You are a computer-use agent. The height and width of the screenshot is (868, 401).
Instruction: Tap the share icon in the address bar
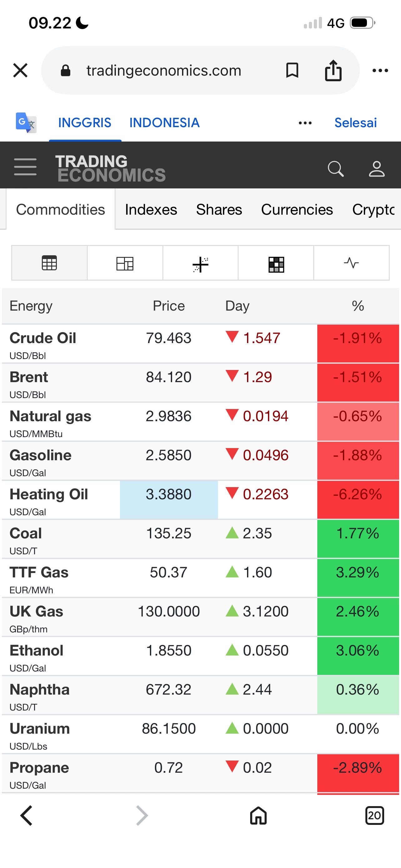333,70
